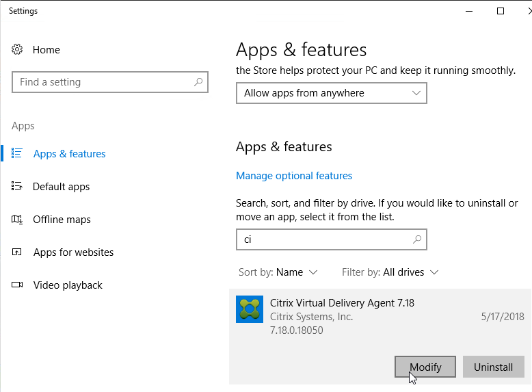Screen dimensions: 532x392
Task: Click the Uninstall button for Citrix
Action: click(x=493, y=367)
